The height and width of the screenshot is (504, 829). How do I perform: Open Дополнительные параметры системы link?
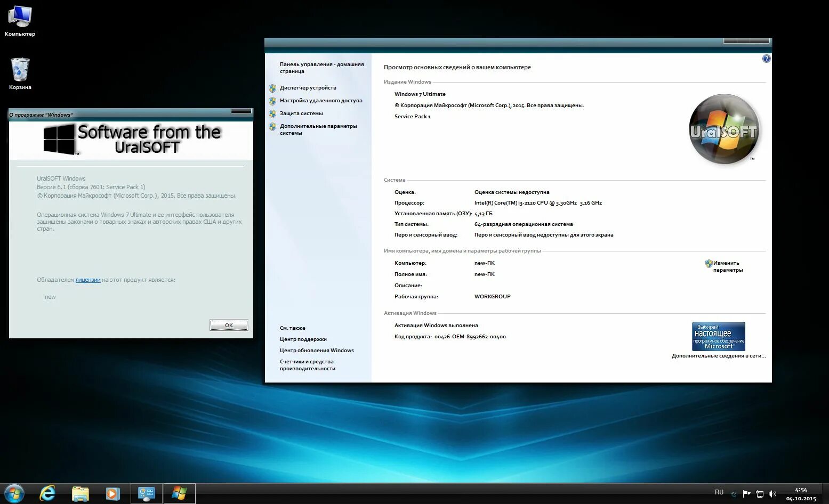318,129
